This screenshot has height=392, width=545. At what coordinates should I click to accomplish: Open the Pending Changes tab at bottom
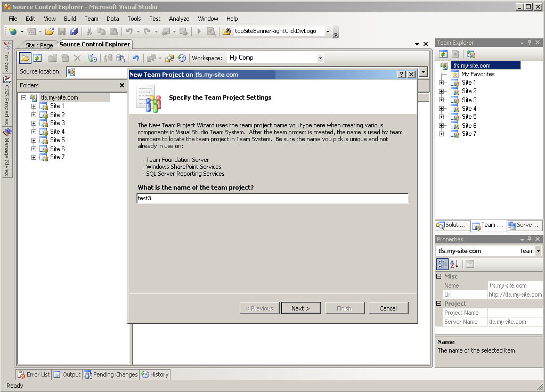111,374
